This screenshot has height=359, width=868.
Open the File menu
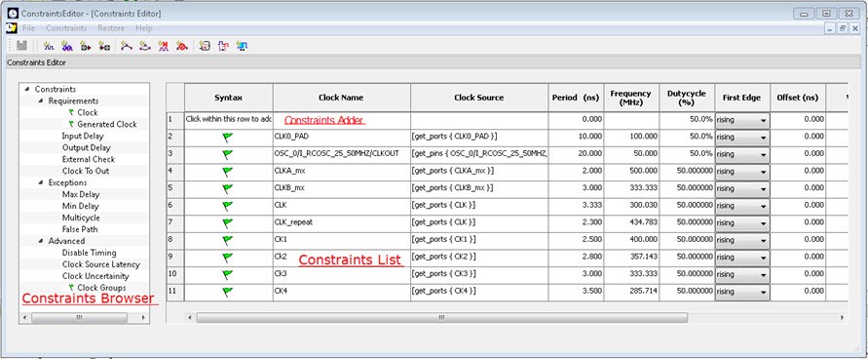click(29, 28)
